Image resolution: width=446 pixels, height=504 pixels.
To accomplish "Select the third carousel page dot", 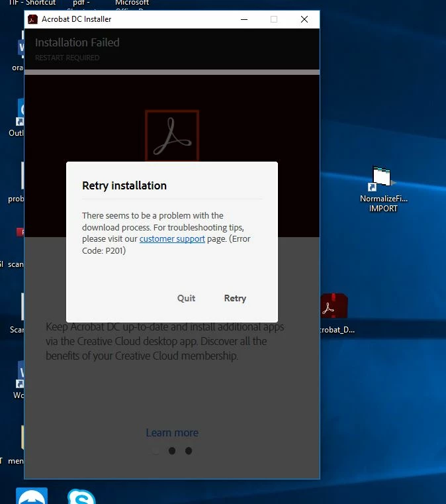I will click(x=189, y=450).
